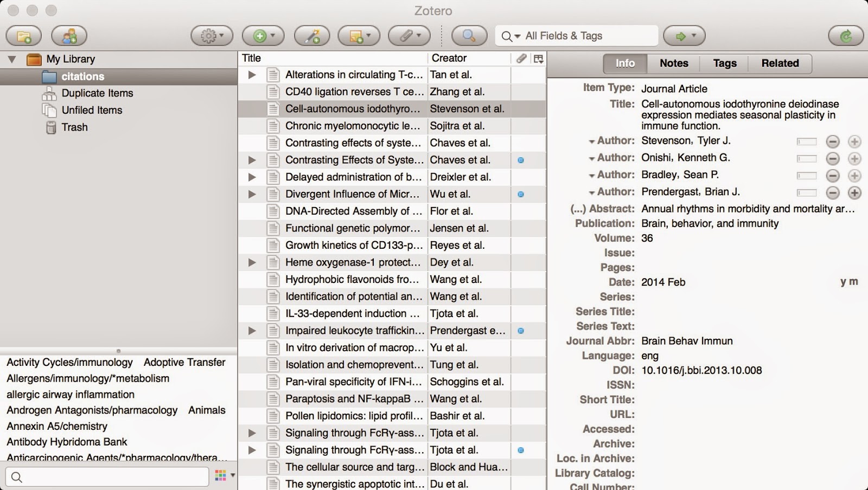The image size is (868, 490).
Task: Expand the Abstract field label
Action: coord(602,209)
